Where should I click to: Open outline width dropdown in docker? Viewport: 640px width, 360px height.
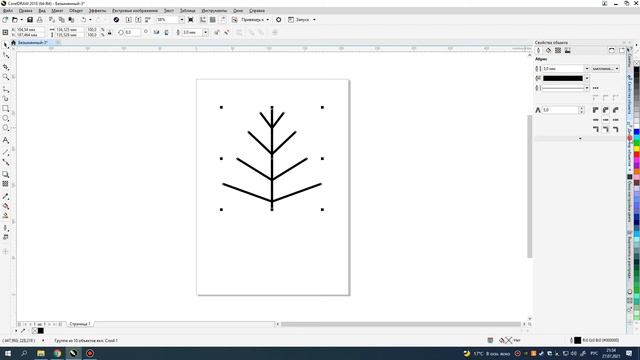click(x=587, y=69)
